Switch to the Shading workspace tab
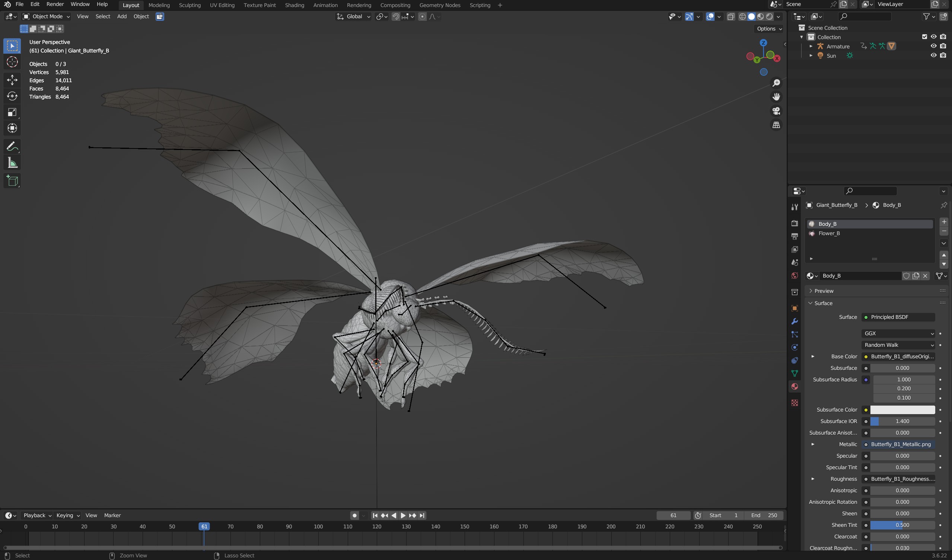The width and height of the screenshot is (952, 560). [294, 5]
